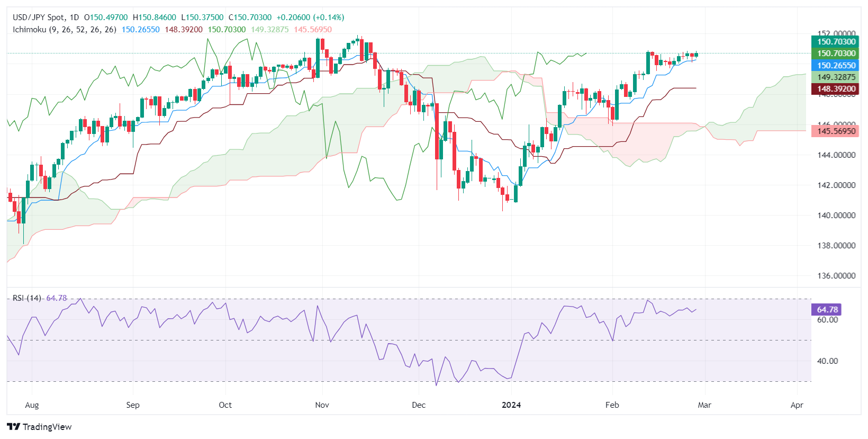The width and height of the screenshot is (868, 439).
Task: Click the blue 150.26550 price axis tag
Action: click(836, 66)
